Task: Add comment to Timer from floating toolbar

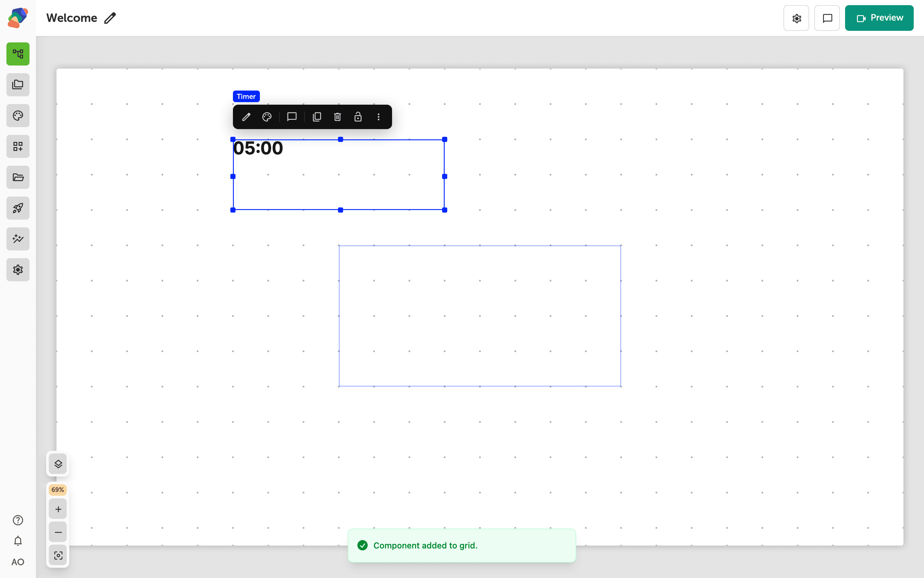Action: 292,117
